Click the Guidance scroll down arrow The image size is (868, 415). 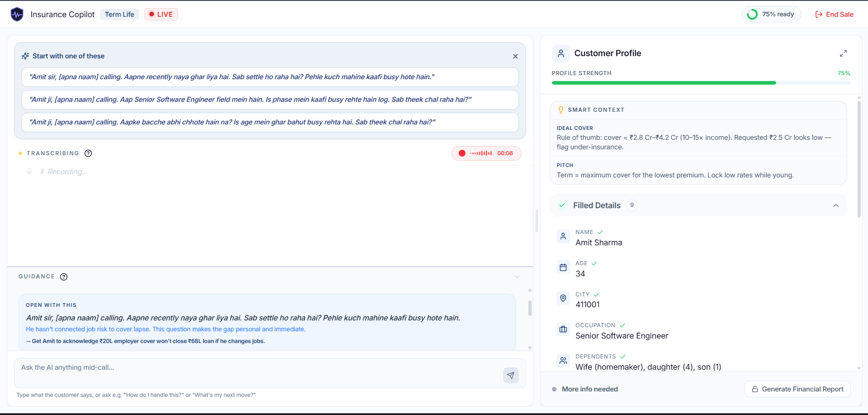tap(530, 348)
